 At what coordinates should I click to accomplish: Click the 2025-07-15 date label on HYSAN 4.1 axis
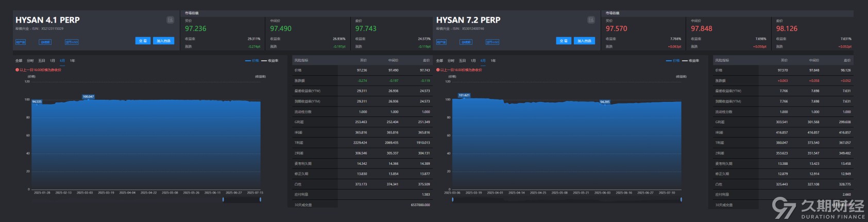[x=255, y=193]
